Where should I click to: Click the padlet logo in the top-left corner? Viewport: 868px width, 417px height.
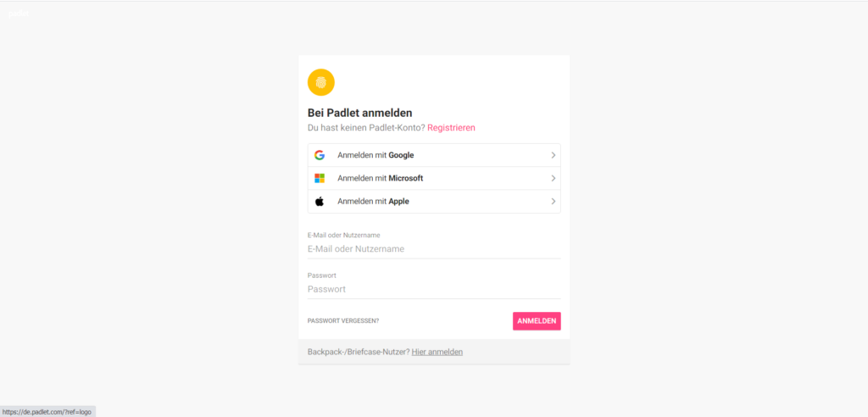(x=19, y=14)
